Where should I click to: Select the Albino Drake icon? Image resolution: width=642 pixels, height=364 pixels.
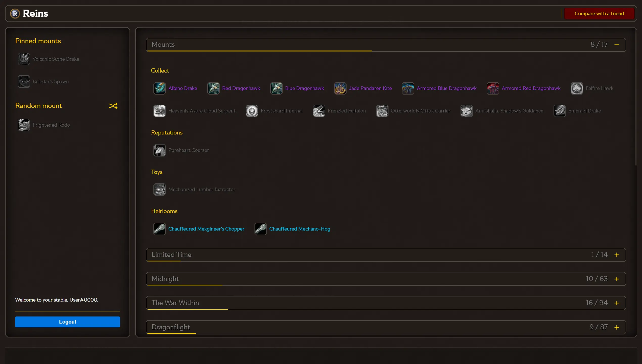pyautogui.click(x=159, y=88)
